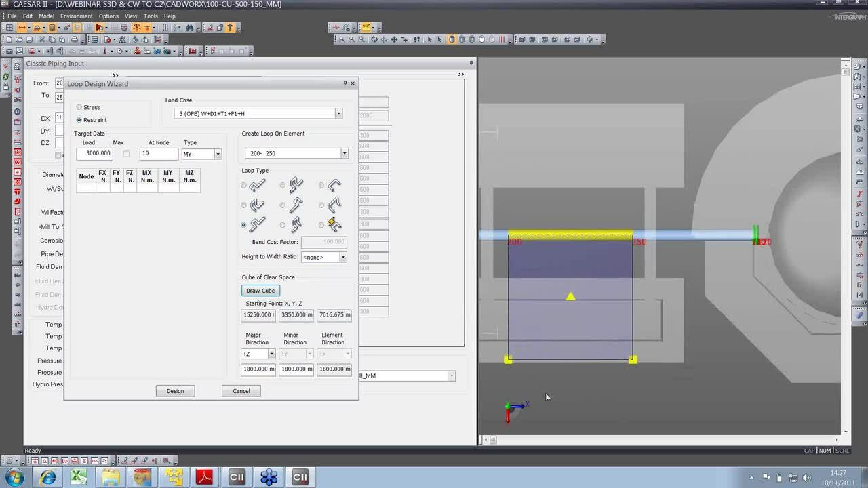Click the Design button

tap(175, 391)
